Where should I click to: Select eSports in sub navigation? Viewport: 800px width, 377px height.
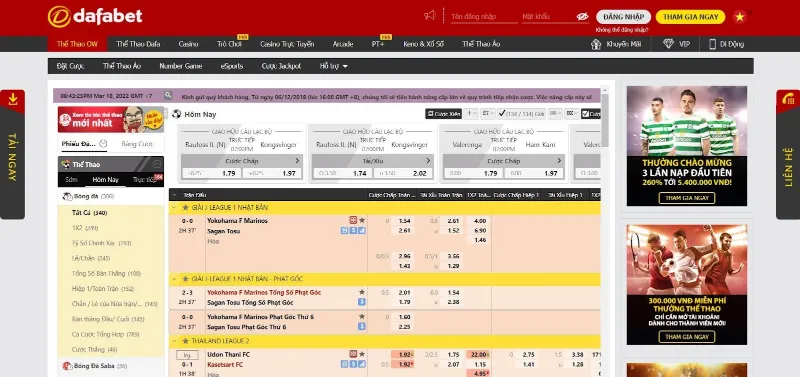click(232, 66)
